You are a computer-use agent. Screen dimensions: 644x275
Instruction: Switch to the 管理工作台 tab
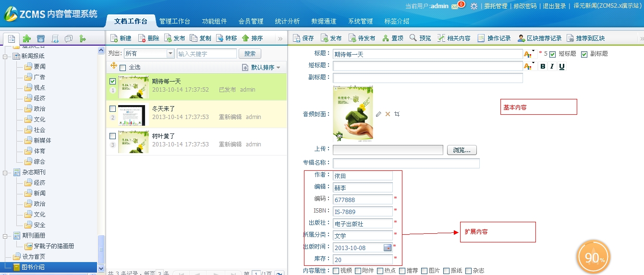click(x=175, y=22)
